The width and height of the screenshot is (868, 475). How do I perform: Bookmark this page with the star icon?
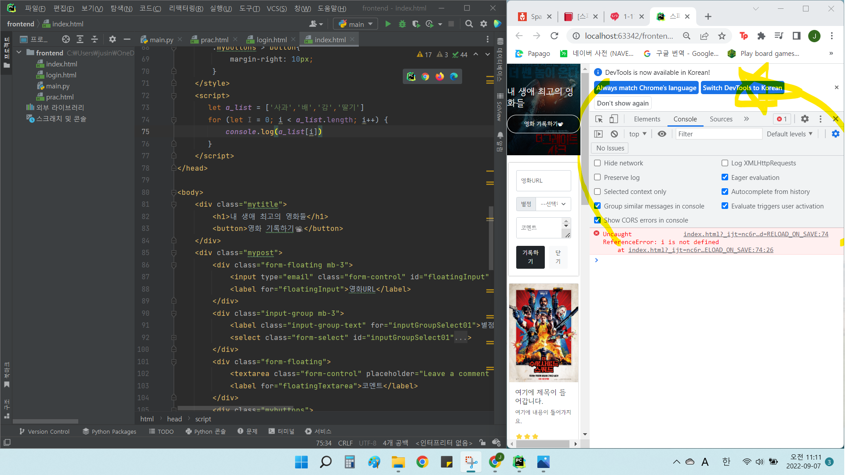tap(722, 36)
